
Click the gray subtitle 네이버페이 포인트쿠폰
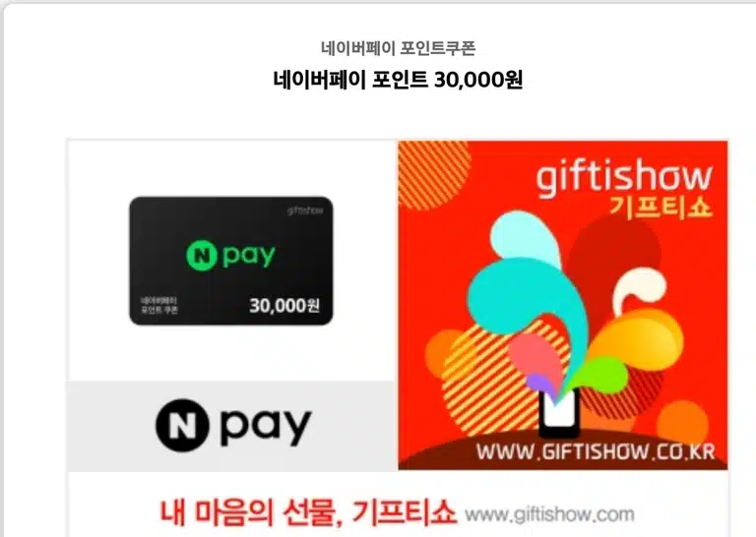click(399, 47)
